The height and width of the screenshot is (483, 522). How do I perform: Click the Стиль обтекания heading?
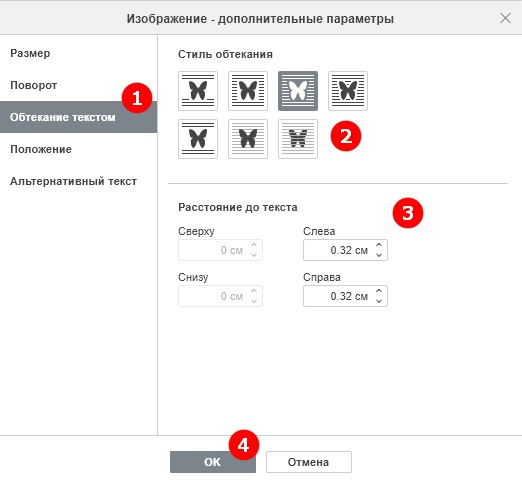[x=225, y=54]
